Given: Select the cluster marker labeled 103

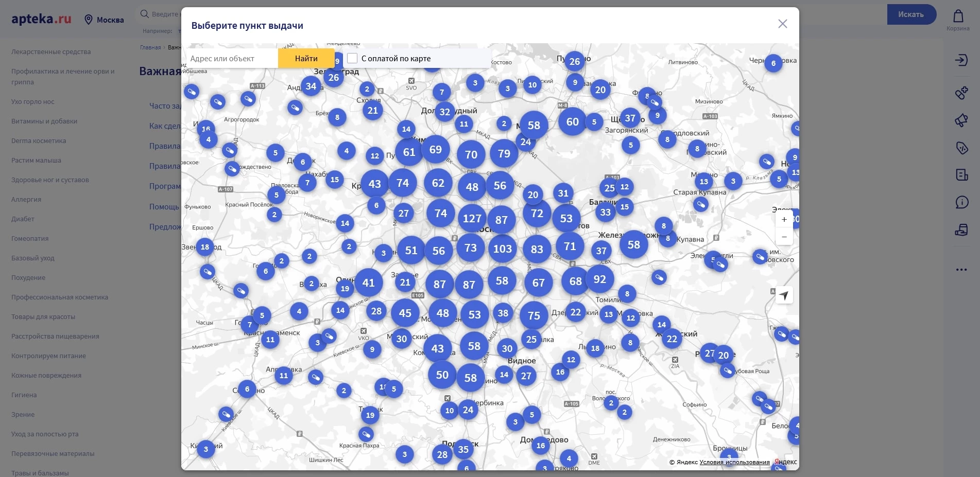Looking at the screenshot, I should (502, 249).
